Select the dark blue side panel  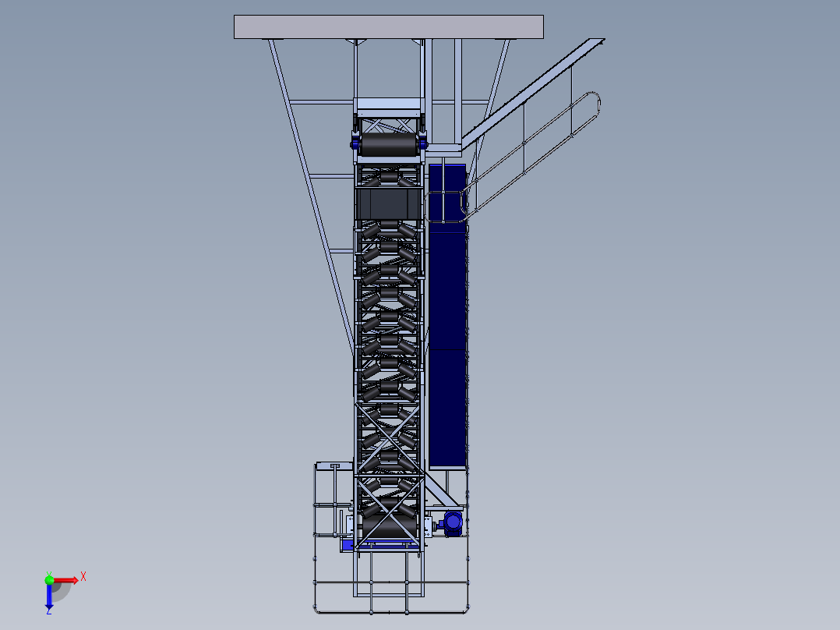pyautogui.click(x=448, y=317)
